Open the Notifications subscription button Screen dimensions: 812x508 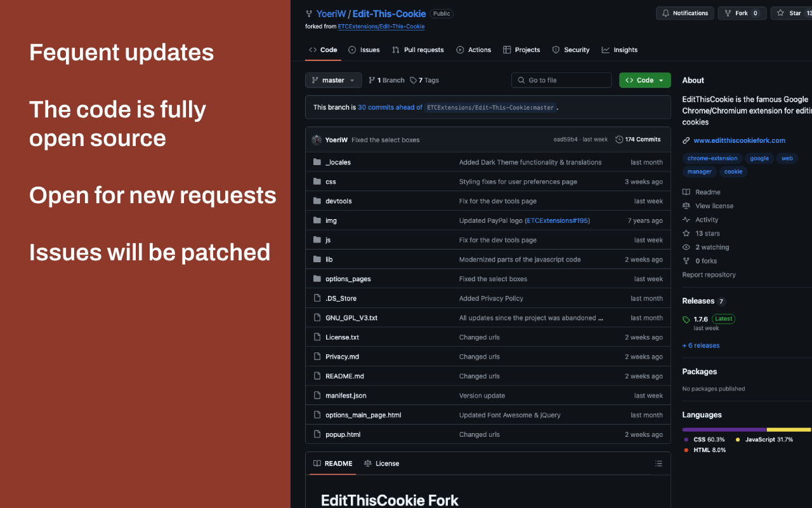coord(684,13)
